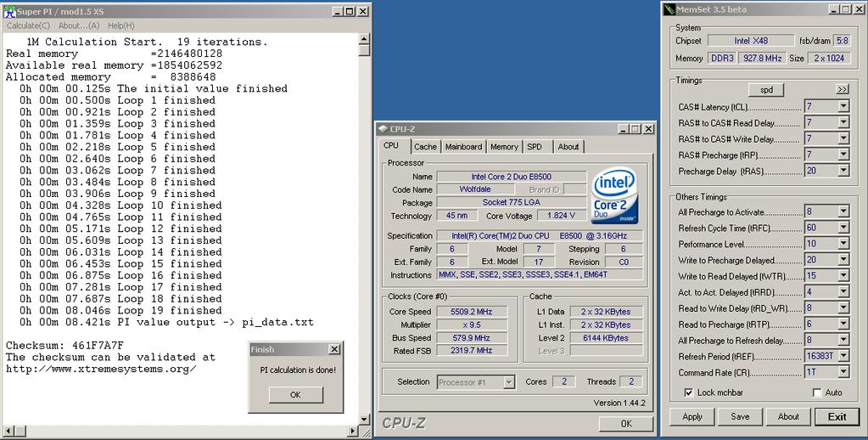The image size is (868, 440).
Task: Click the CPU-Z app icon in title bar
Action: [x=383, y=129]
